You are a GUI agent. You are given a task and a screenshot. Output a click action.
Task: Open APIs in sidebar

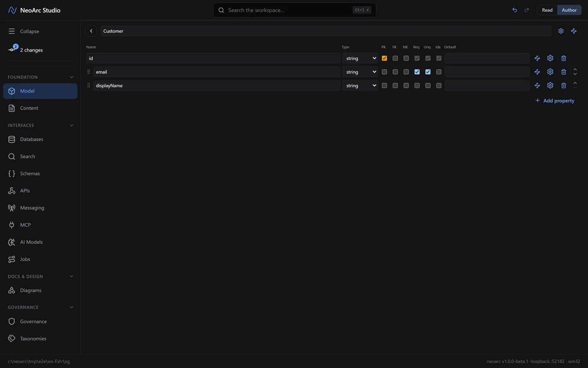[x=40, y=191]
